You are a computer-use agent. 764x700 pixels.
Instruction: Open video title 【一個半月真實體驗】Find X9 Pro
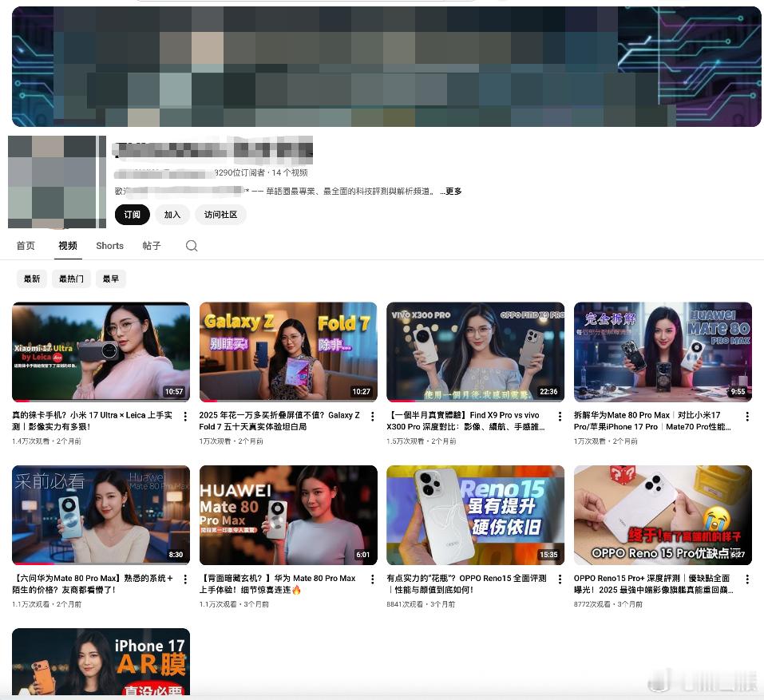(x=465, y=421)
